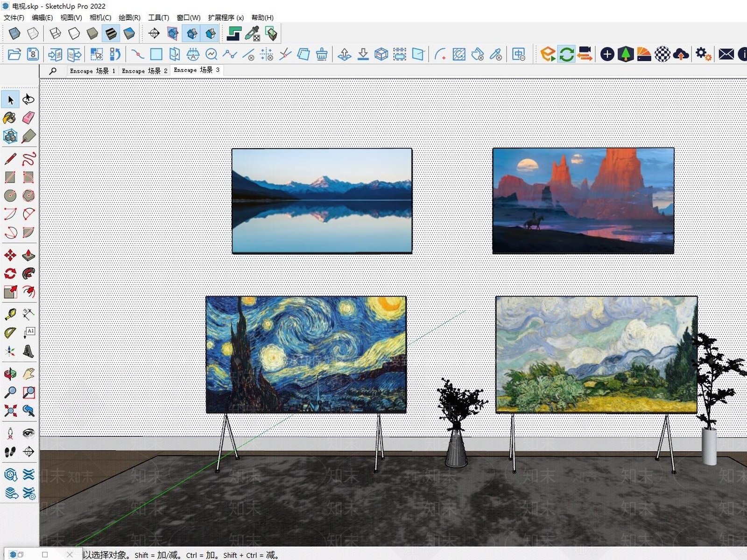
Task: Pick the Protractor tool
Action: 10,333
